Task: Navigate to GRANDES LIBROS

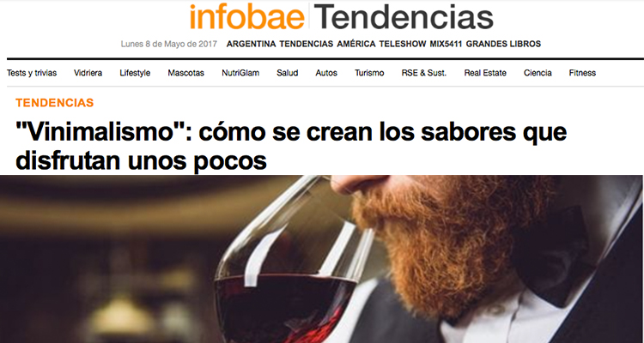Action: pyautogui.click(x=503, y=44)
